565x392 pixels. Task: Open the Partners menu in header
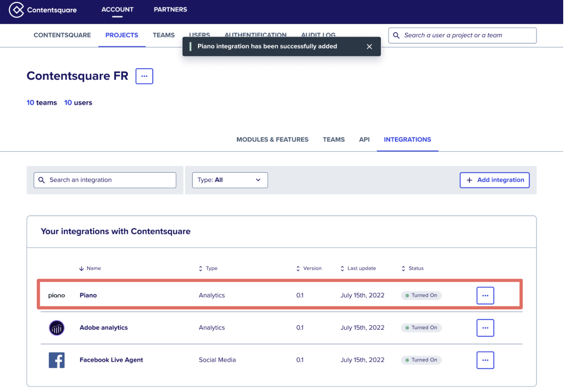pos(170,9)
